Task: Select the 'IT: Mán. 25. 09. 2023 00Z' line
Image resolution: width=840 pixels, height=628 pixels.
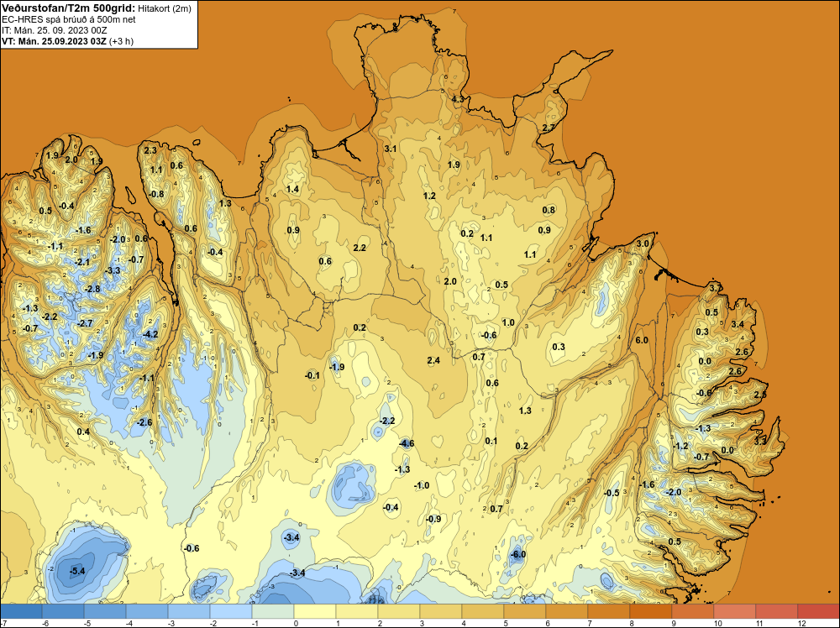Action: (x=55, y=30)
